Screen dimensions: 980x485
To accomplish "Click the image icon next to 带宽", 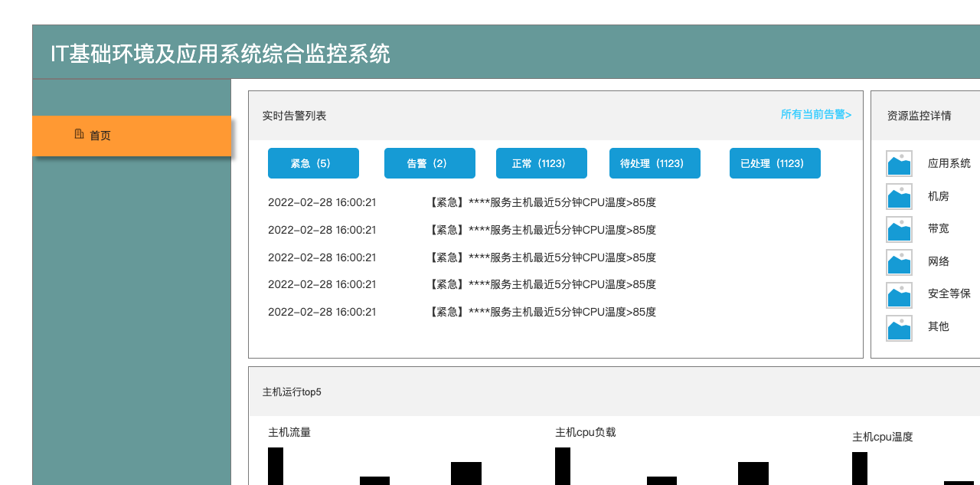I will coord(899,229).
